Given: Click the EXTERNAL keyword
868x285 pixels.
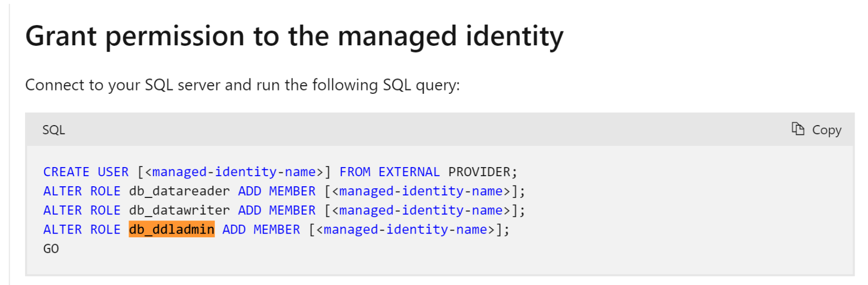Looking at the screenshot, I should coord(409,172).
